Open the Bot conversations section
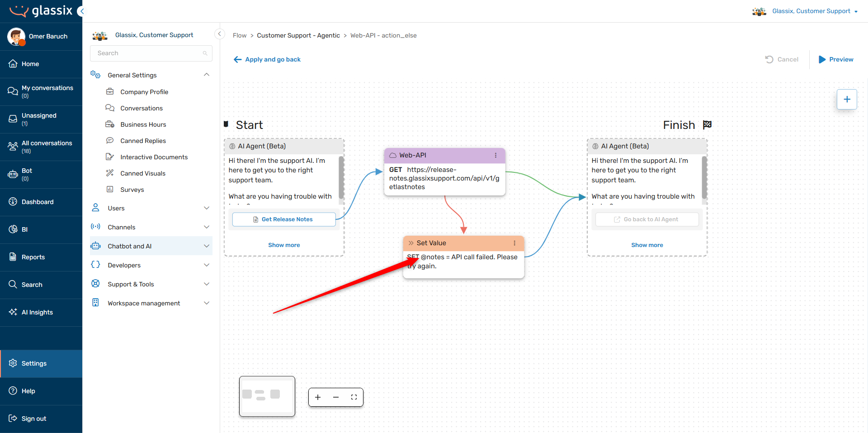Viewport: 868px width, 433px height. tap(41, 174)
